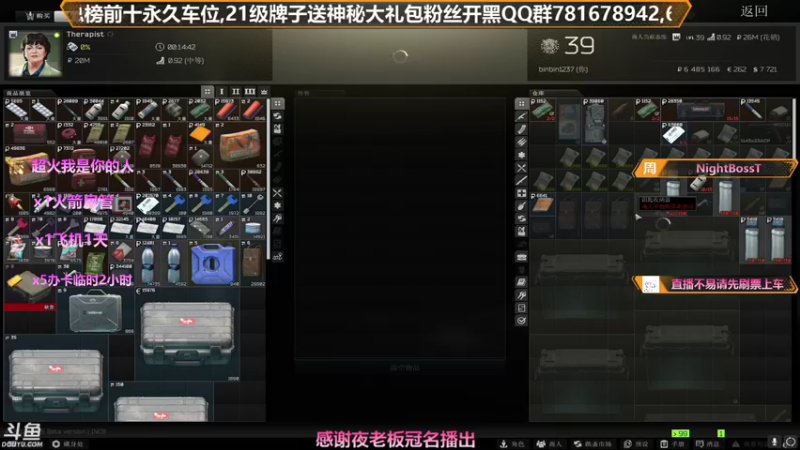Select trader goods all-items category filter
The image size is (800, 450).
click(278, 104)
